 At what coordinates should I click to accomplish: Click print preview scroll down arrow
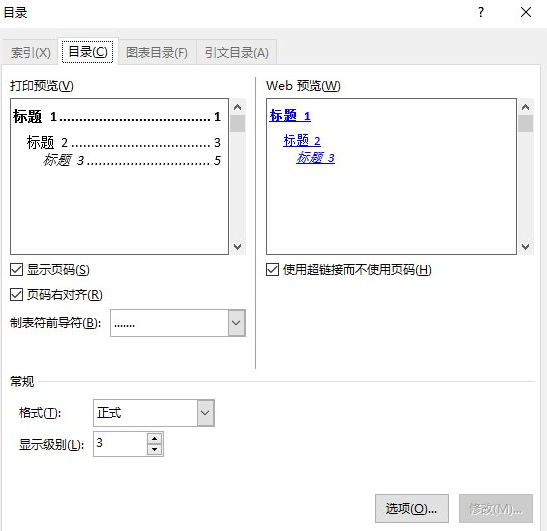click(x=238, y=247)
